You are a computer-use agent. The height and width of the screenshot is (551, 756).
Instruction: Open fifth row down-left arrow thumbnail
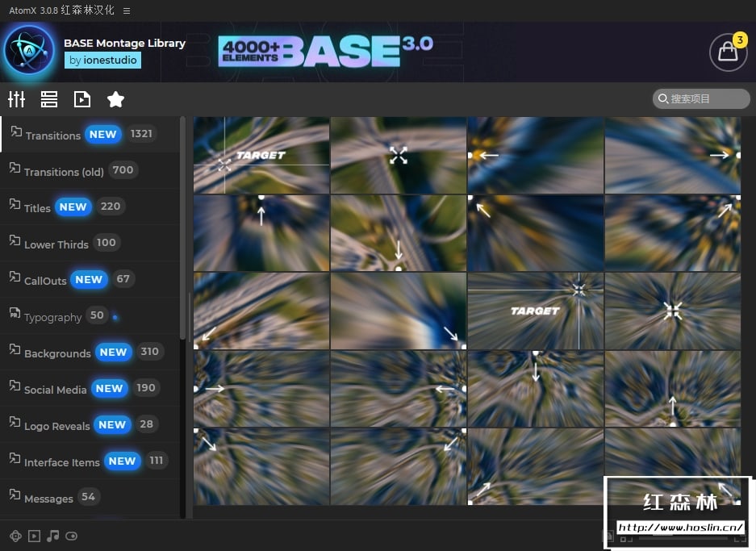[399, 466]
